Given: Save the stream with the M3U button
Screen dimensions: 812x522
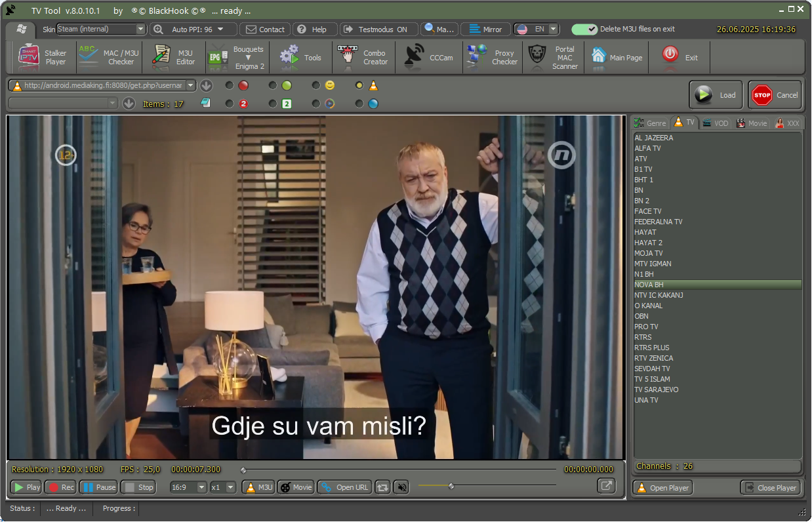Looking at the screenshot, I should point(258,487).
